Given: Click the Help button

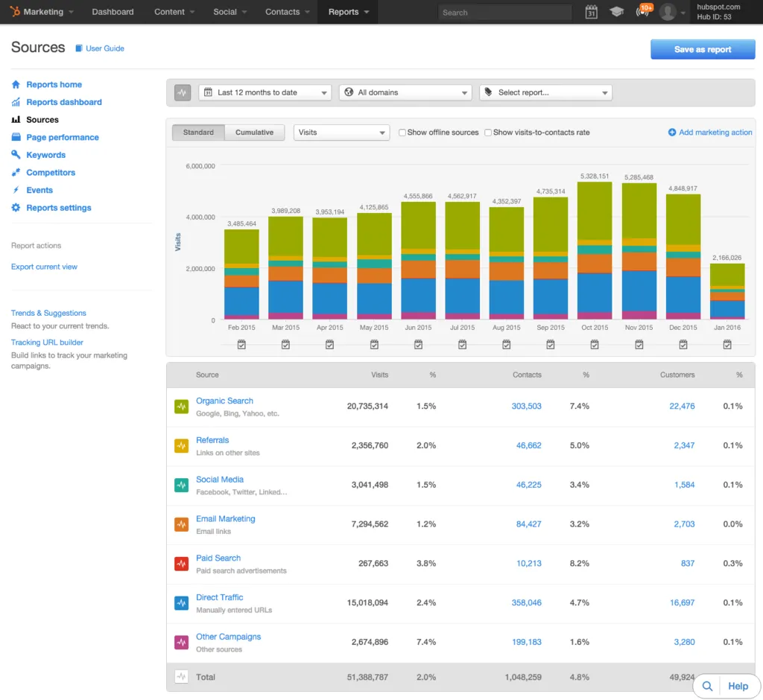Looking at the screenshot, I should click(738, 686).
